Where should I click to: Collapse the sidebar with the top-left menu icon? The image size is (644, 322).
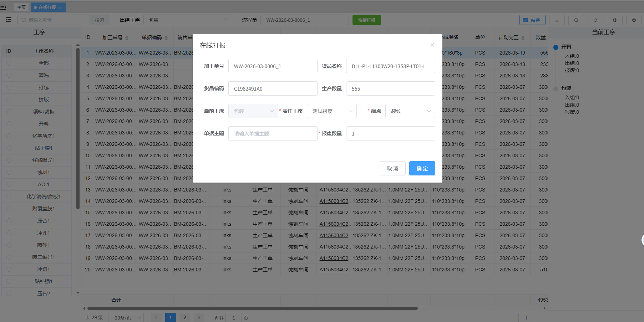[4, 7]
